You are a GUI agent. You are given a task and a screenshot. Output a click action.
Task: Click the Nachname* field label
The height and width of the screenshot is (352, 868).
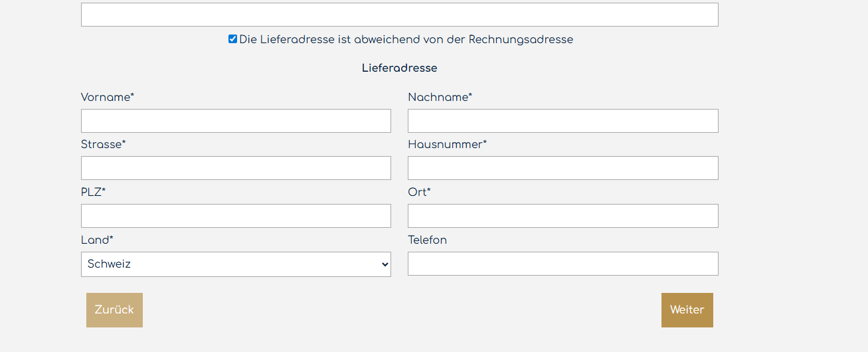(440, 98)
